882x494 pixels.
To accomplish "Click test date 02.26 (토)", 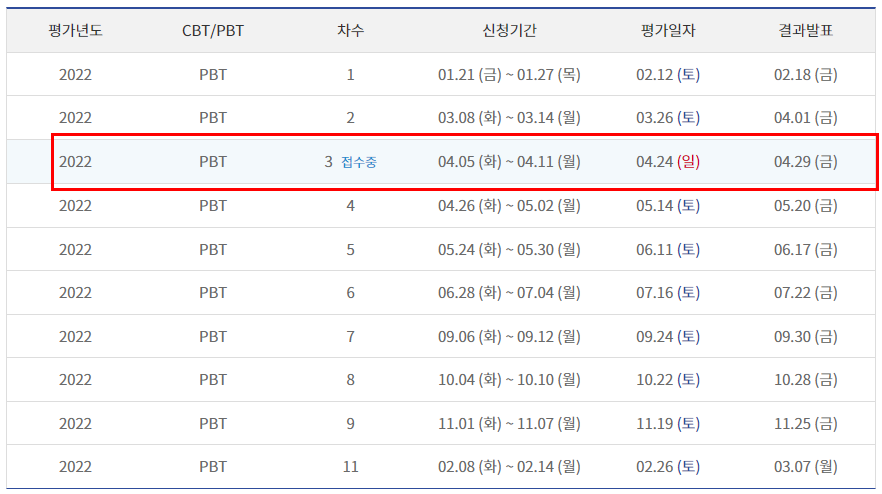I will coord(668,467).
